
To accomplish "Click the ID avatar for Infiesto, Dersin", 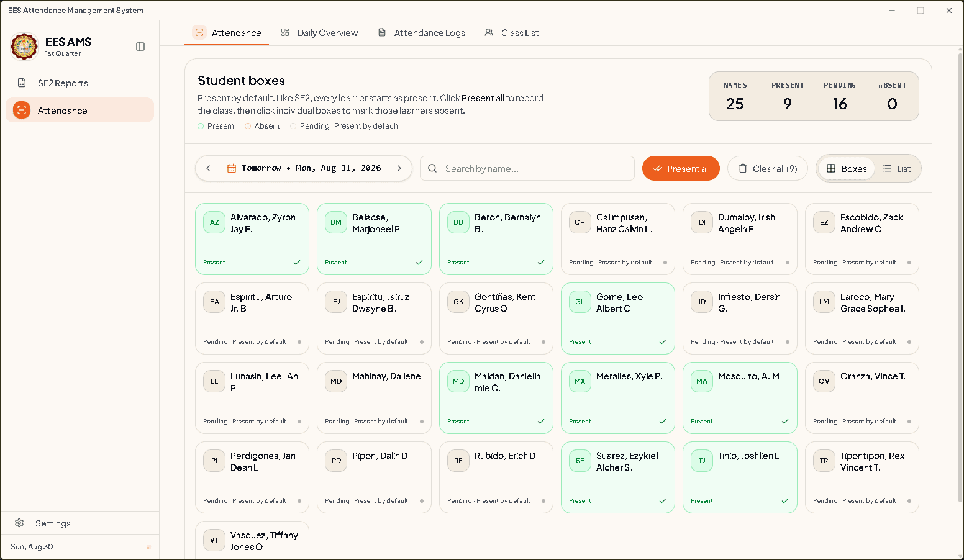I will [702, 302].
